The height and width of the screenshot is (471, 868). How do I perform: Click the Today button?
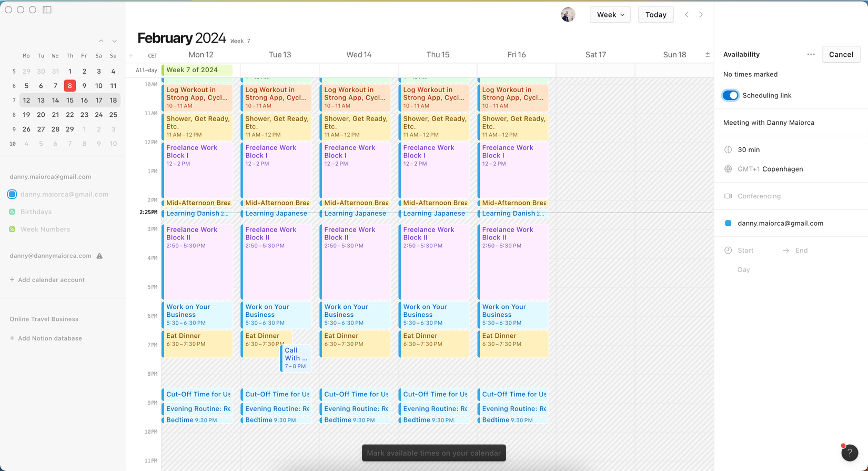[655, 15]
